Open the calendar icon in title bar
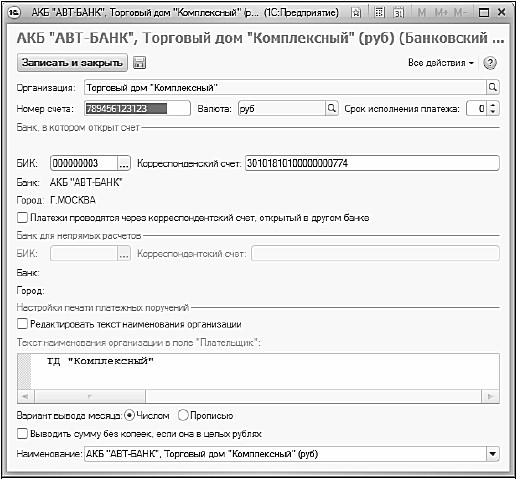518x480 pixels. tap(398, 13)
